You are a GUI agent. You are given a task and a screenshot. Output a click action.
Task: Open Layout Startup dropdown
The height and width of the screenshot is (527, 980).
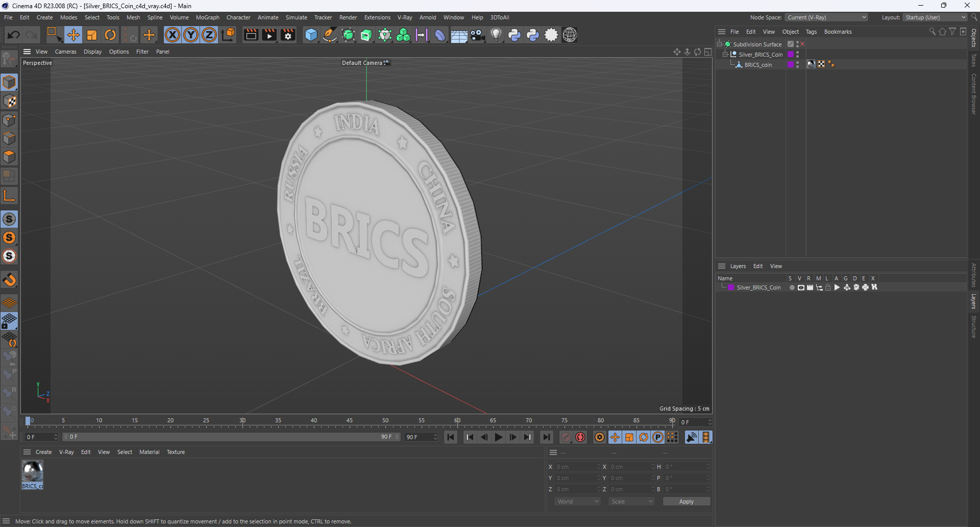click(x=935, y=17)
